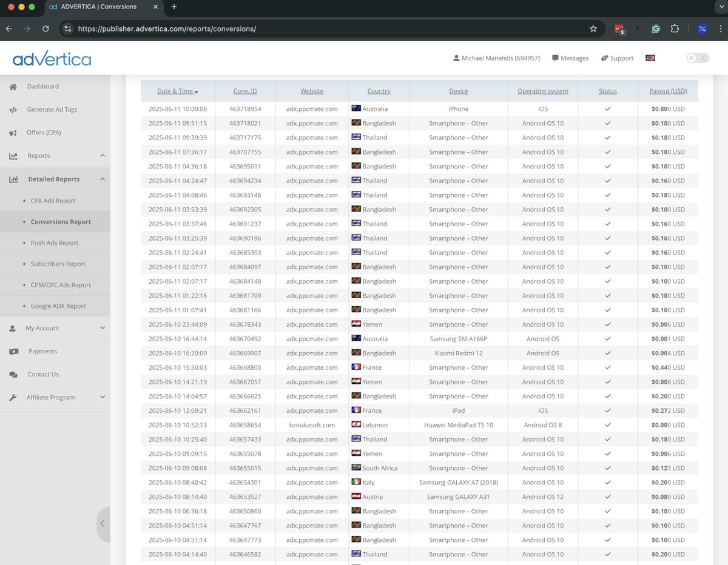Click bzoukasoft.com website cell
728x565 pixels.
(312, 425)
